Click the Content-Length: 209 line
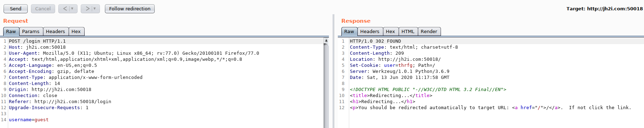 [x=377, y=53]
